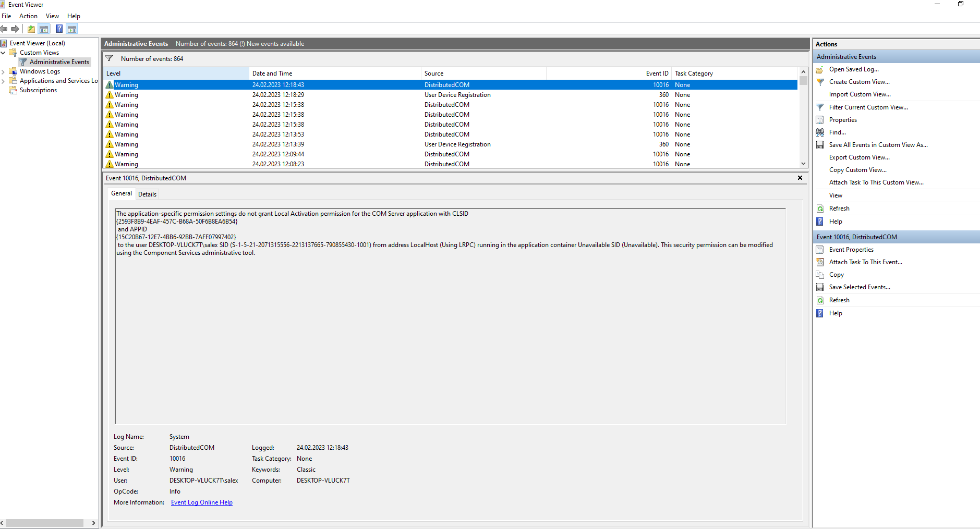Toggle the Show/Hide Action Pane icon

(x=72, y=29)
